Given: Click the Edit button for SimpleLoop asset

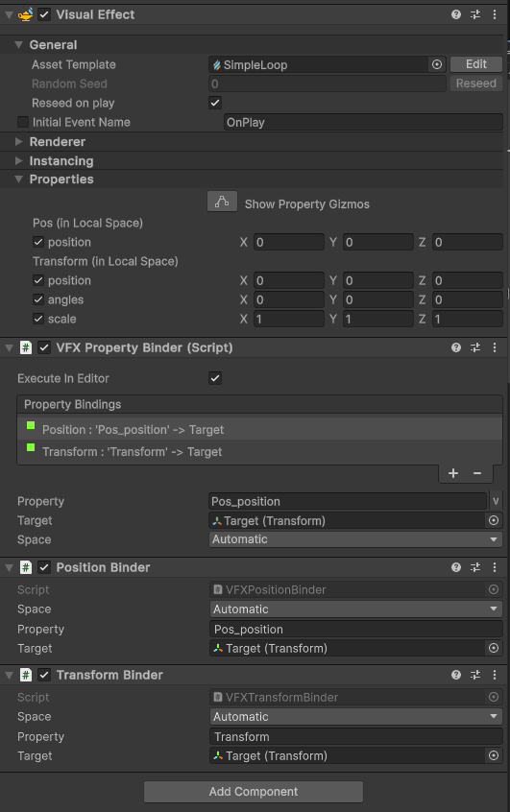Looking at the screenshot, I should coord(475,64).
